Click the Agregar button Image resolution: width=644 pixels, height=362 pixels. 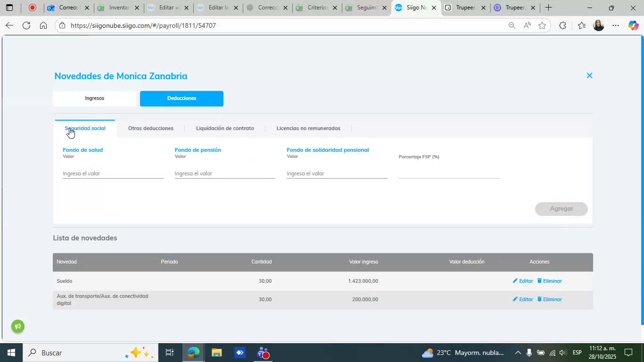[561, 209]
